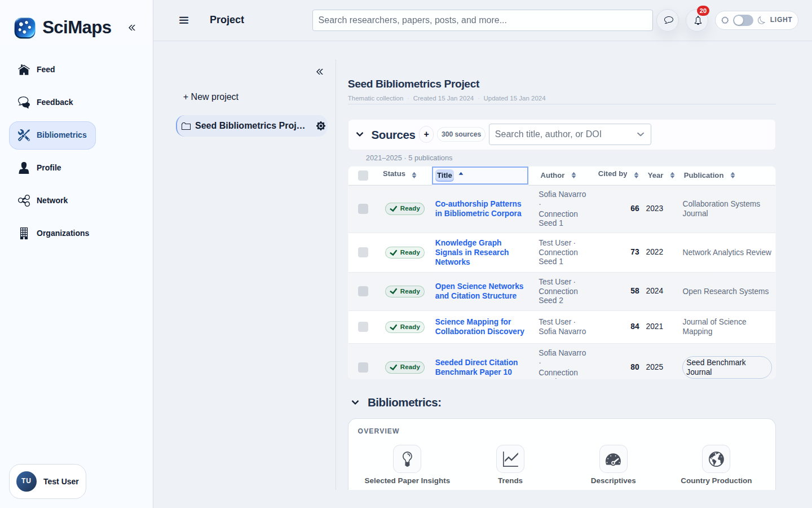Open Selected Paper Insights lightbulb icon
This screenshot has height=508, width=812.
(x=407, y=459)
